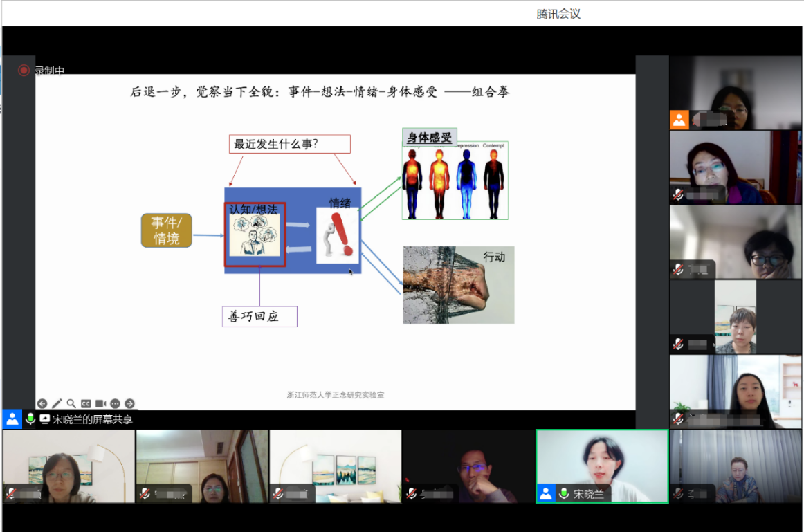Click the 善巧回应 box

tap(259, 317)
